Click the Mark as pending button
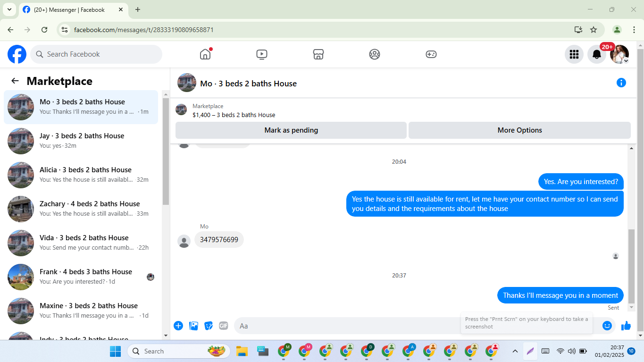This screenshot has width=644, height=362. 291,130
